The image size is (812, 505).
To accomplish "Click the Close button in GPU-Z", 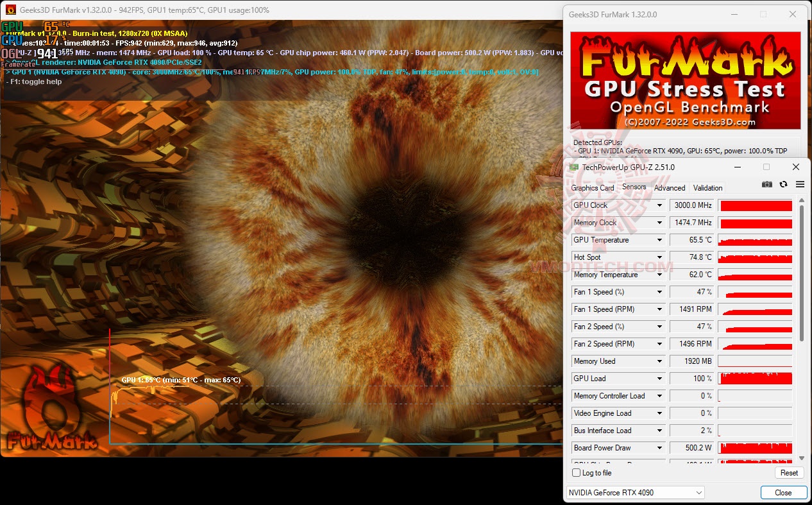I will click(x=783, y=493).
